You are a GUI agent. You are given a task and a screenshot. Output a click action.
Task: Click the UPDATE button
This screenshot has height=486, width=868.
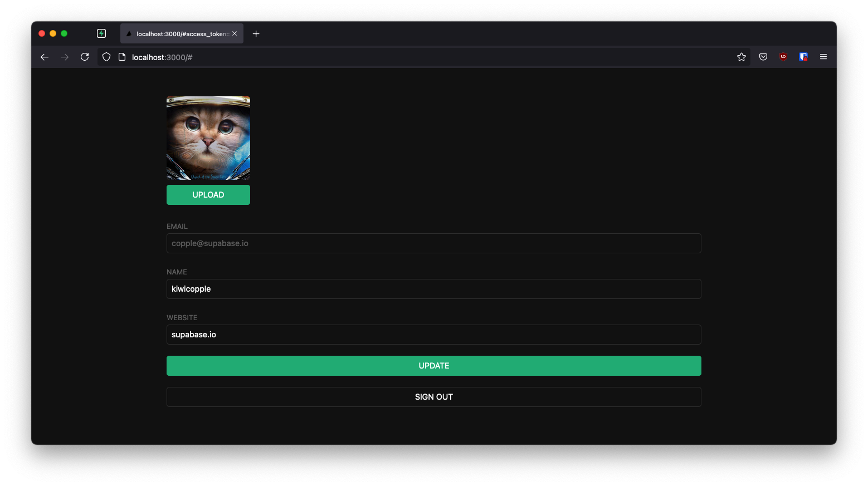coord(433,366)
